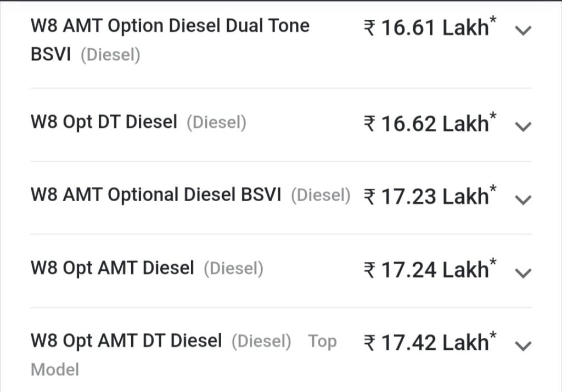Click the ₹ 16.61 Lakh price
The width and height of the screenshot is (562, 392).
(x=430, y=27)
